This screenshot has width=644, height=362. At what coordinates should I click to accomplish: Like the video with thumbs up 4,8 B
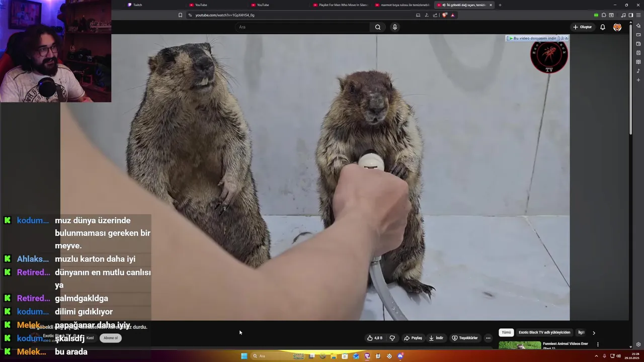[x=375, y=338]
